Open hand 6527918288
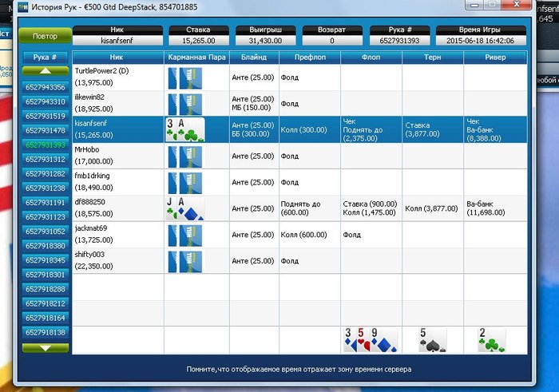559x392 pixels. (x=46, y=289)
